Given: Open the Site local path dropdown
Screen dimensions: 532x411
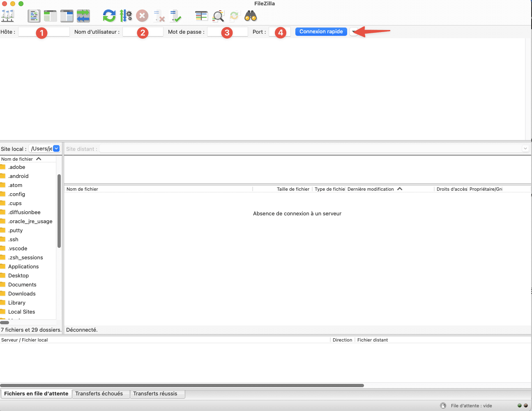Looking at the screenshot, I should (57, 149).
